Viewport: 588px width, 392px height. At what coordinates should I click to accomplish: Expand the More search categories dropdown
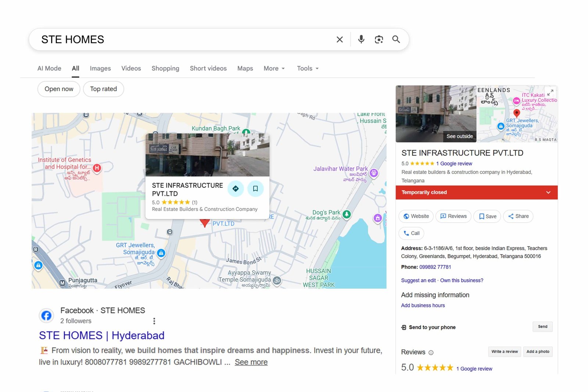[273, 68]
